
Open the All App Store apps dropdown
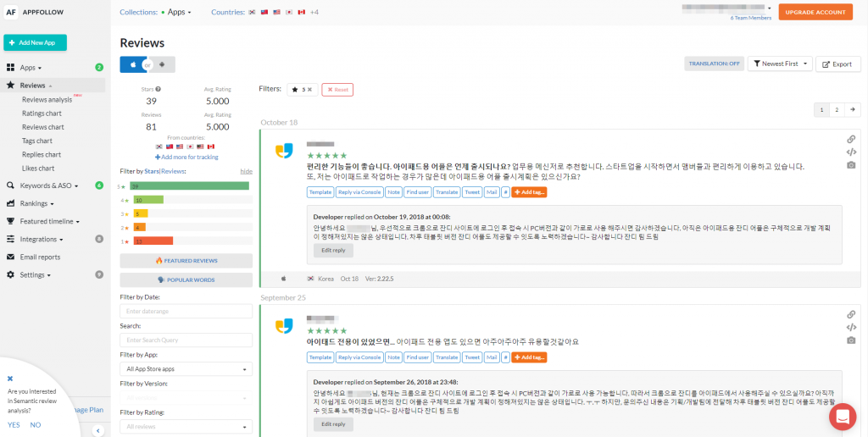(x=186, y=369)
